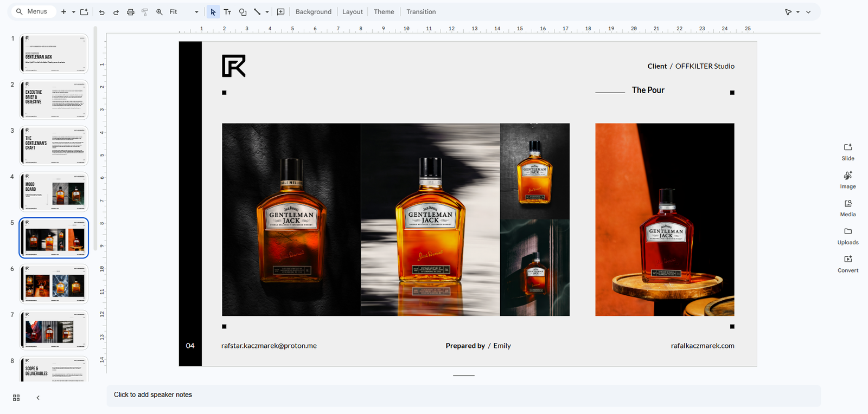The width and height of the screenshot is (868, 414).
Task: Open the Layout menu
Action: (x=353, y=12)
